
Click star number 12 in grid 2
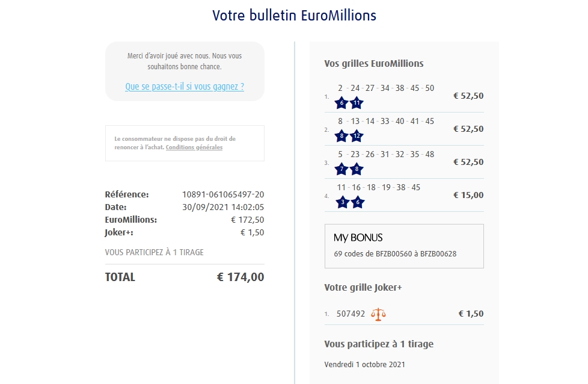click(357, 136)
